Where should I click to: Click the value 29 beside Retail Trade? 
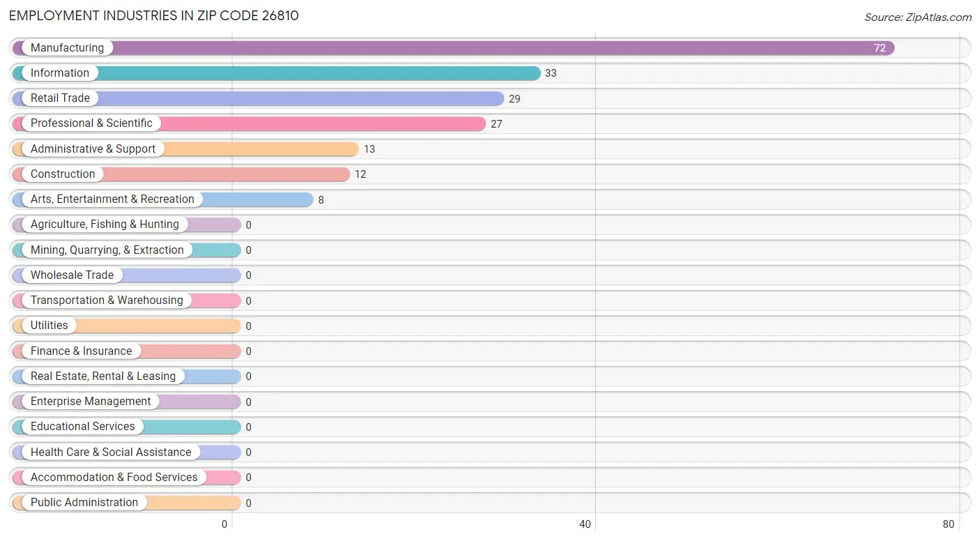point(514,99)
